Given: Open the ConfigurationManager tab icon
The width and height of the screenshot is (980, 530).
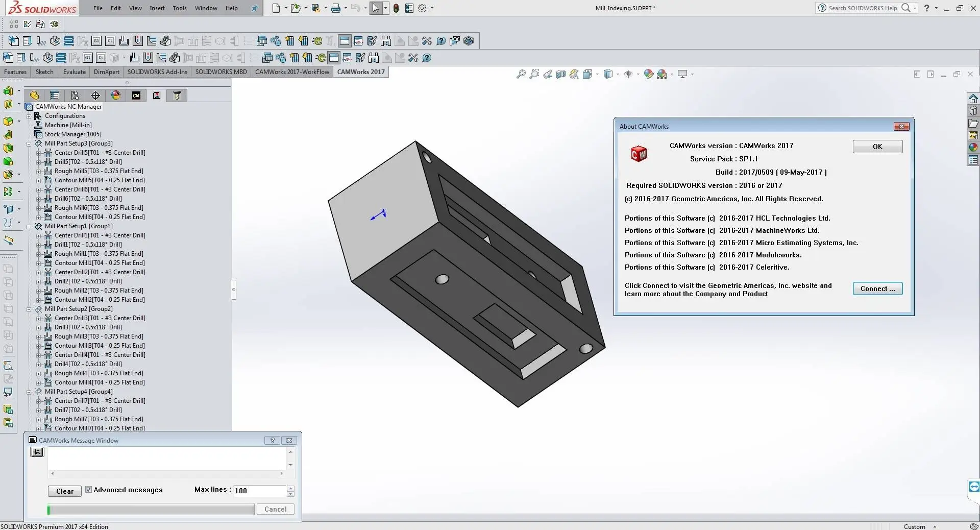Looking at the screenshot, I should tap(75, 95).
